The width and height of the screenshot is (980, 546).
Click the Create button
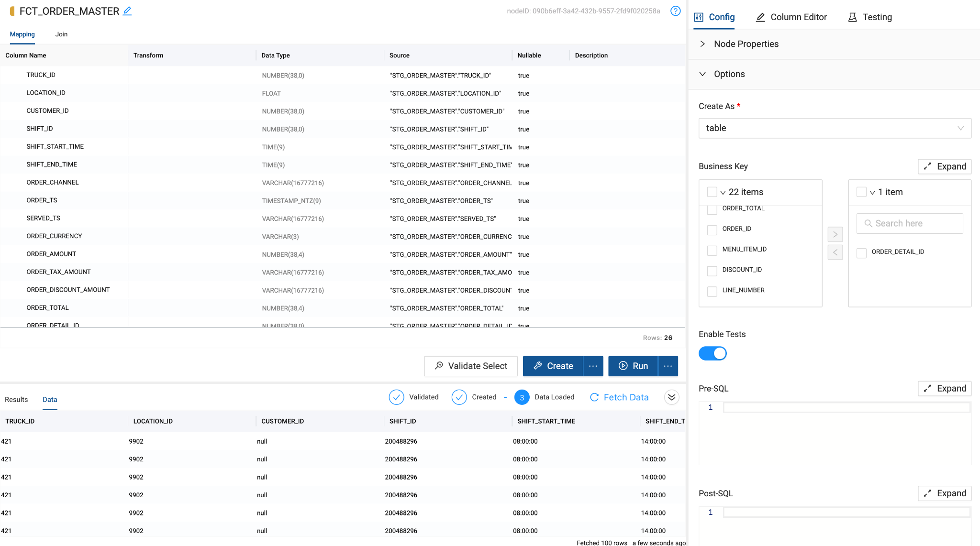coord(553,366)
